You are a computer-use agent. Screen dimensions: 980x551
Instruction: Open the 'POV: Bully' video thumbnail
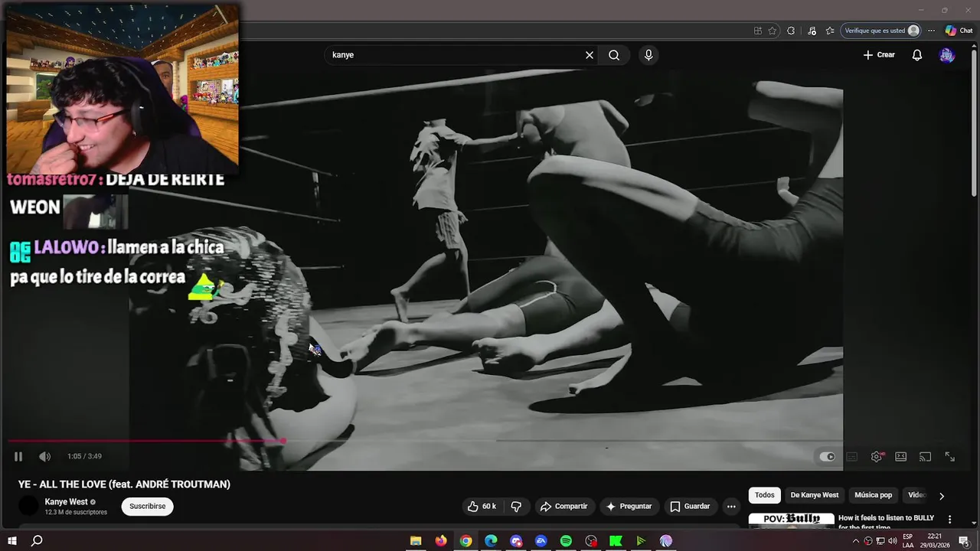(x=791, y=520)
